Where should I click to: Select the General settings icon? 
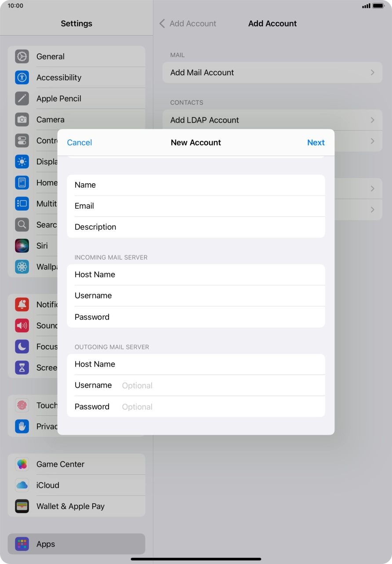pyautogui.click(x=22, y=56)
